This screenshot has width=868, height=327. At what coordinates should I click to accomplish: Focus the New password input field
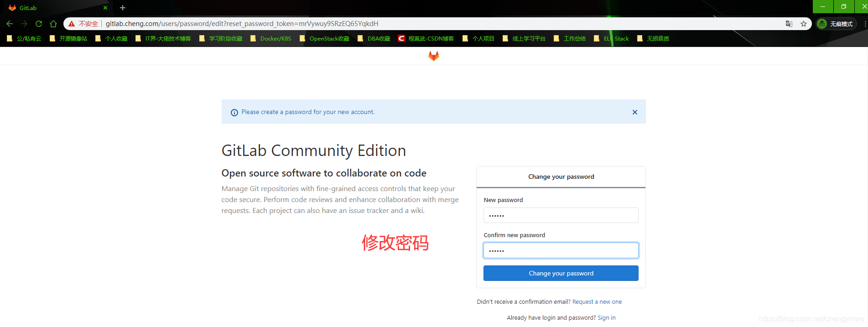coord(561,215)
